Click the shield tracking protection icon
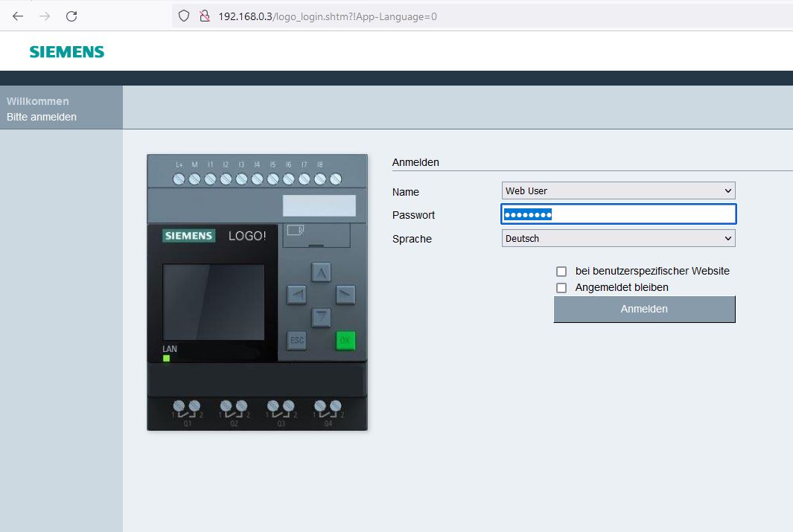The image size is (793, 532). click(x=184, y=16)
